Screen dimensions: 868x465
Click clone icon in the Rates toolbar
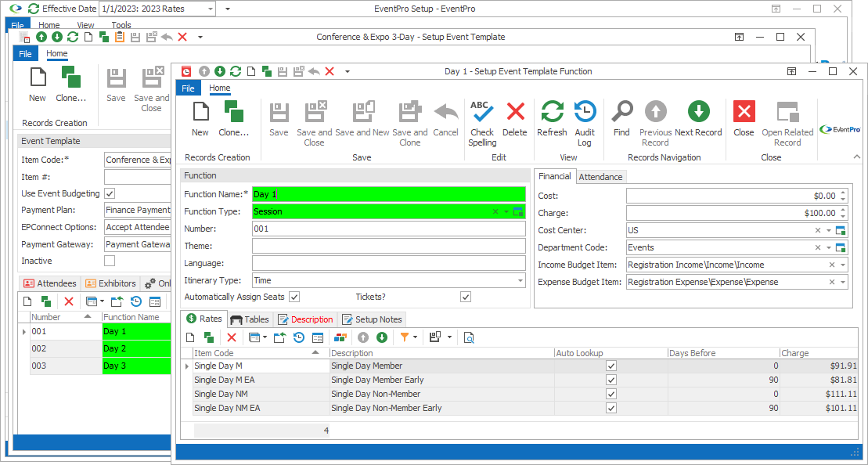click(x=209, y=337)
